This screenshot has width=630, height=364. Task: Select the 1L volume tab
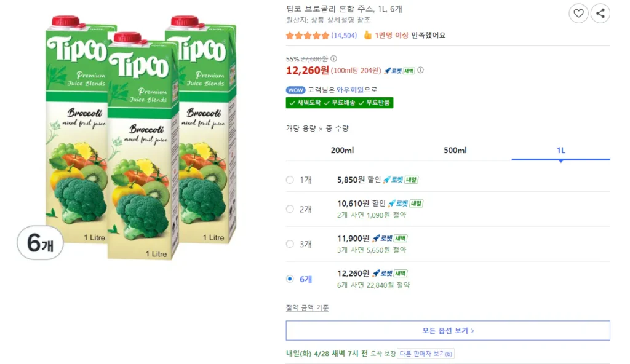[560, 151]
